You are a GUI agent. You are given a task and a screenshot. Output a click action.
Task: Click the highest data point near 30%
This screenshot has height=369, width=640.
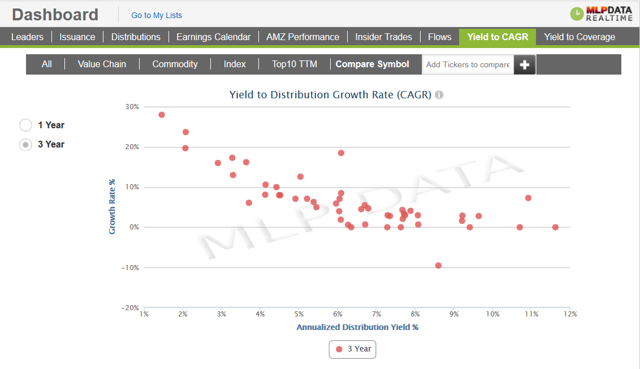162,115
